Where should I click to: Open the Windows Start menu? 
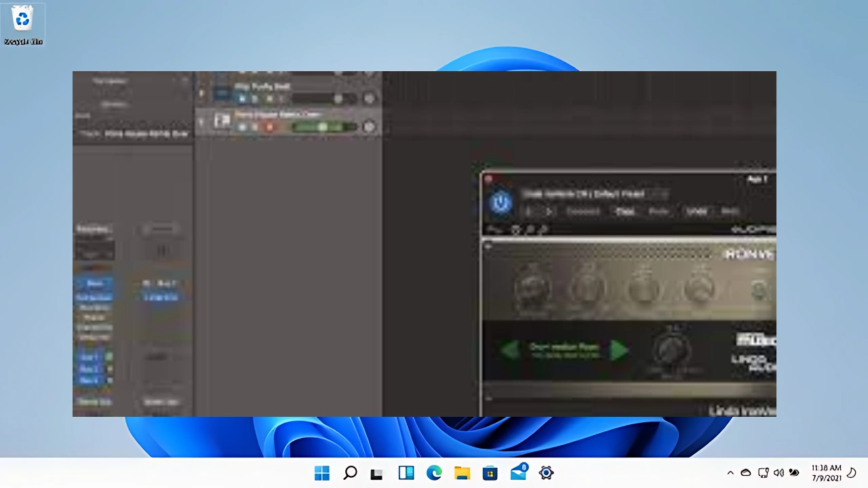[x=322, y=473]
